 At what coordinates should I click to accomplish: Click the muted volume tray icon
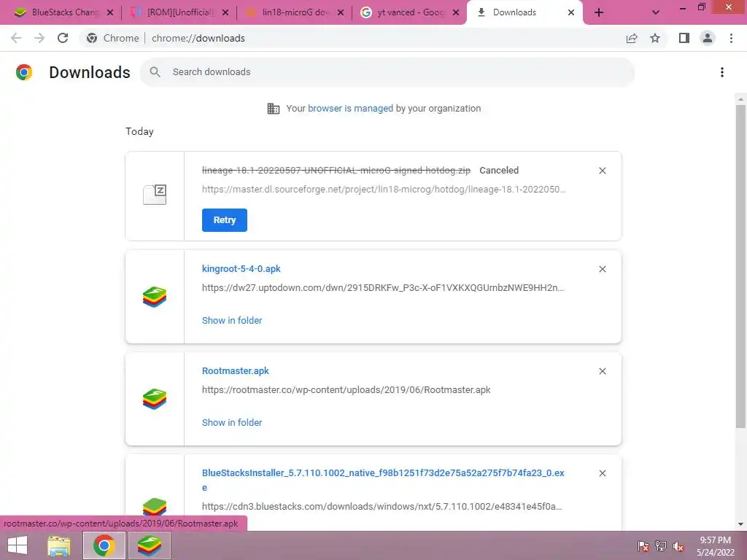coord(678,546)
